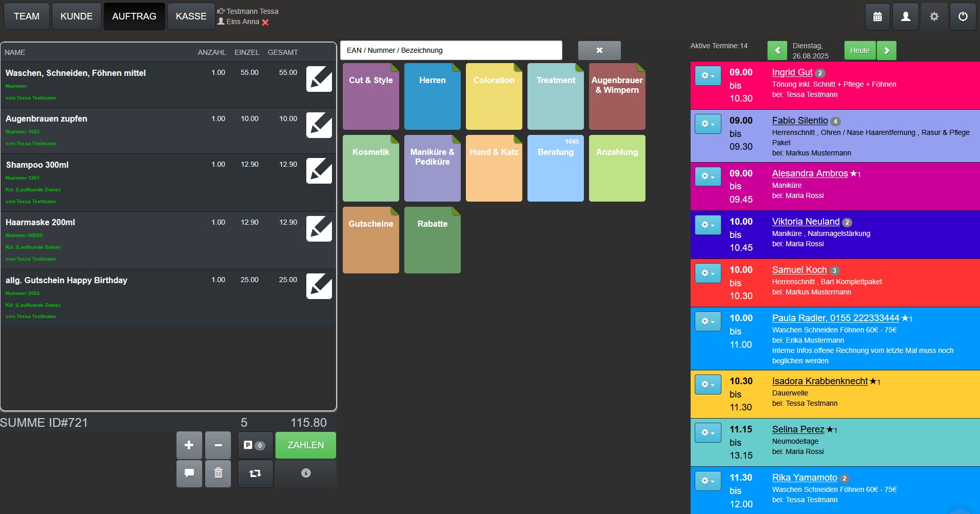Expand gear menu for Samuel Koch appointment
This screenshot has height=514, width=980.
coord(708,273)
